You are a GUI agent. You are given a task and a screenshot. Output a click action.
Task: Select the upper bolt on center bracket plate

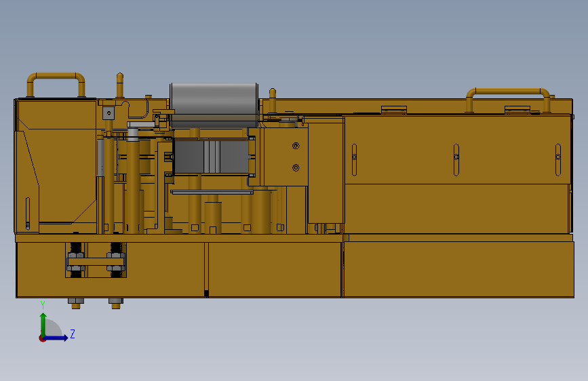coord(296,146)
